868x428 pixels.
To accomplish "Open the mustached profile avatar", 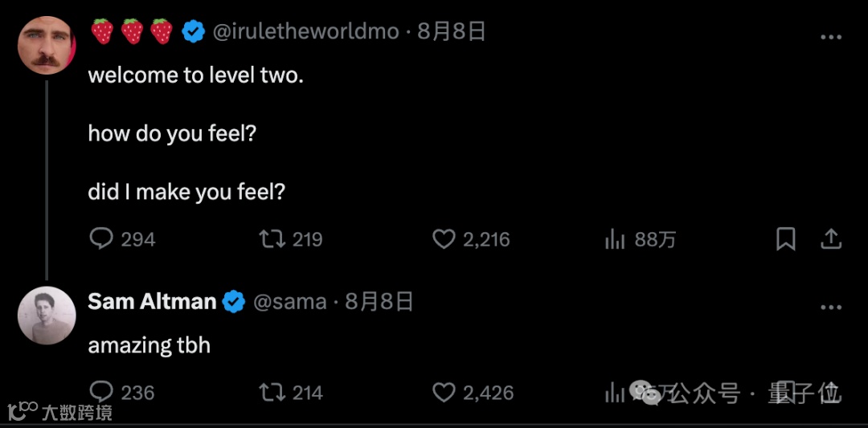I will 47,45.
